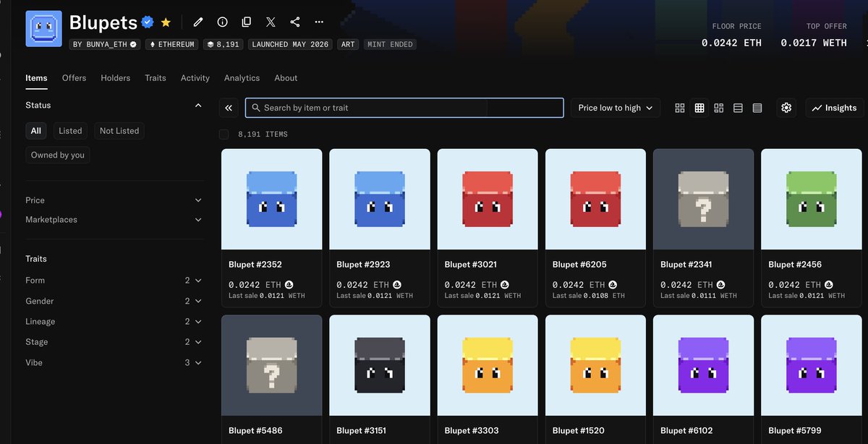Switch to the Analytics tab

(242, 78)
